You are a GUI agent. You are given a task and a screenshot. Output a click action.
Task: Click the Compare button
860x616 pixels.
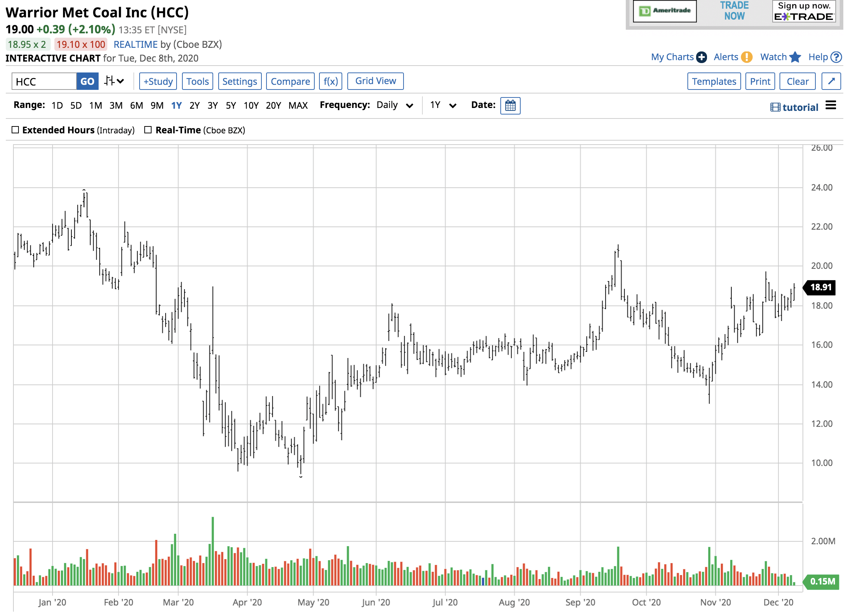pyautogui.click(x=290, y=82)
